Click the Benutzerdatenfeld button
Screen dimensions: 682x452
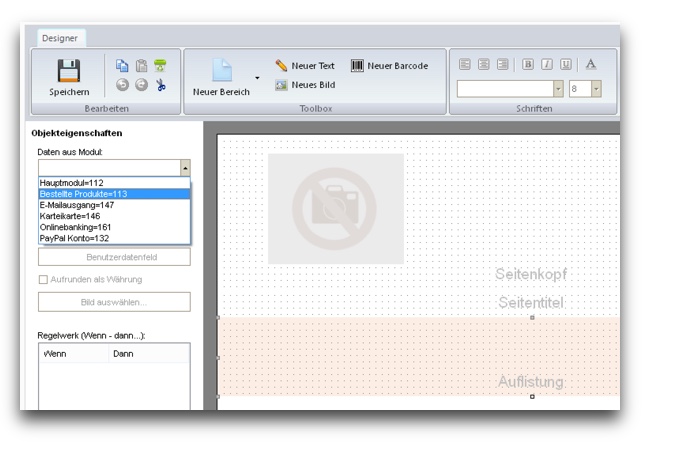[114, 257]
